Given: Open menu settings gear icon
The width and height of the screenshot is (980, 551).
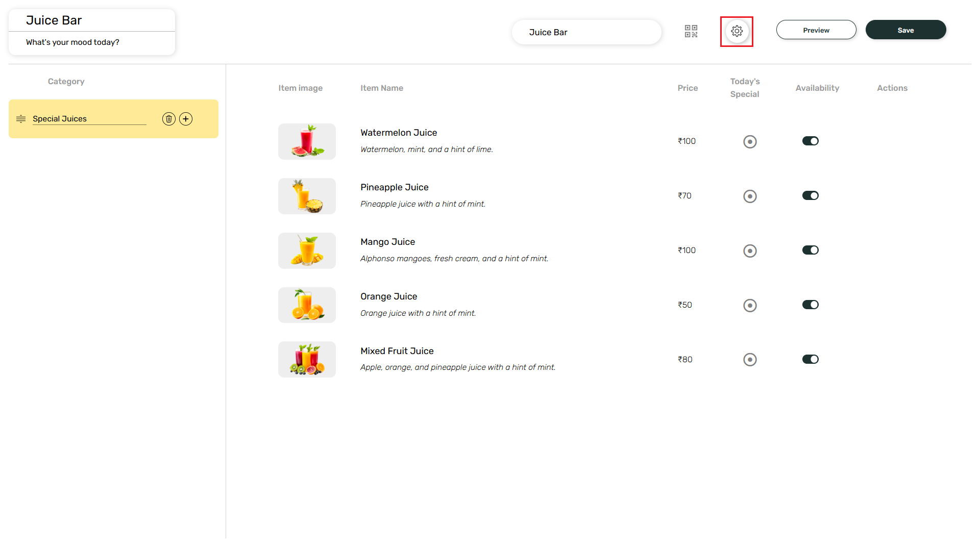Looking at the screenshot, I should click(x=737, y=31).
